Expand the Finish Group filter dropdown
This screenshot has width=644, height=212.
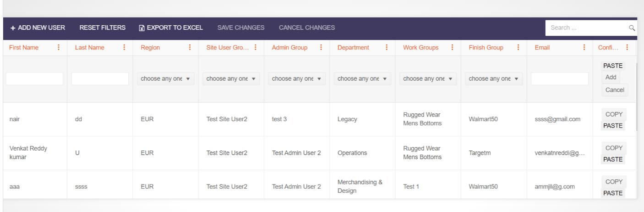pyautogui.click(x=494, y=79)
